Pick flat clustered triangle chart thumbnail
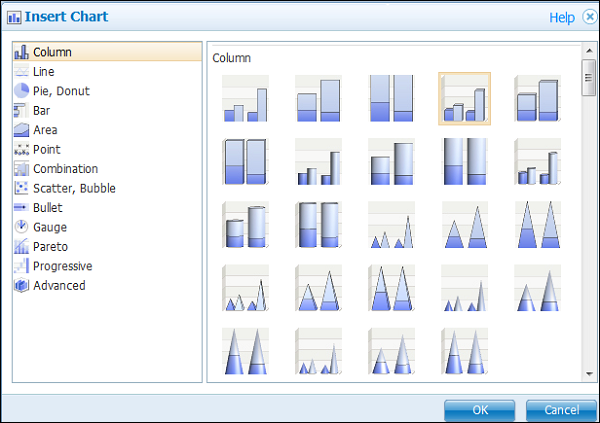The width and height of the screenshot is (600, 423). pyautogui.click(x=391, y=225)
